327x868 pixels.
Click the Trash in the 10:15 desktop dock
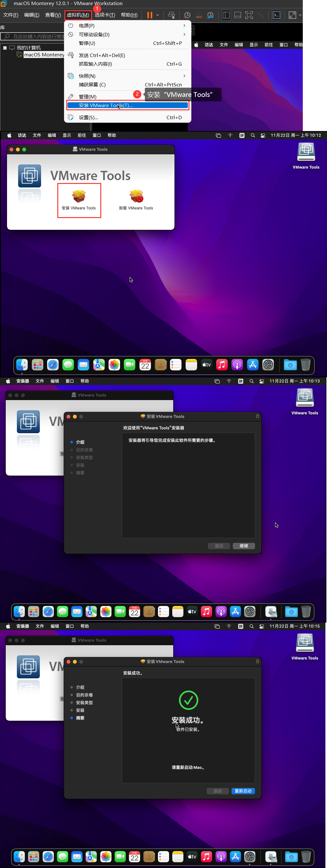coord(306,857)
